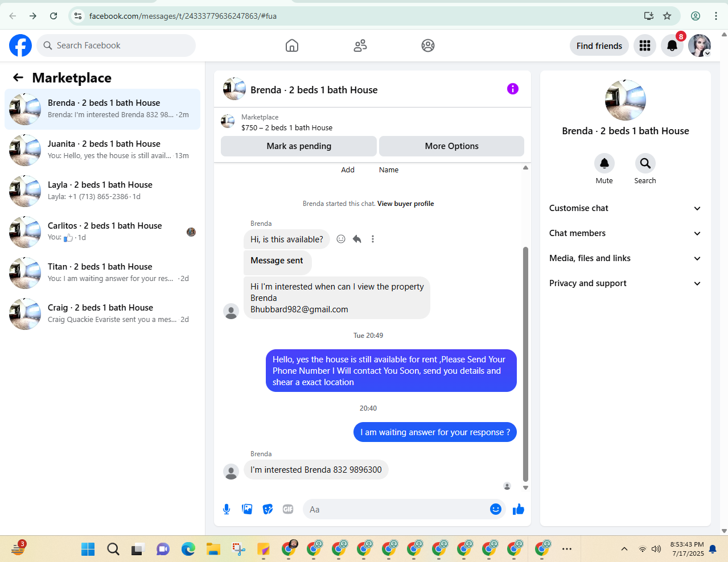Expand the Privacy and support section

click(625, 283)
